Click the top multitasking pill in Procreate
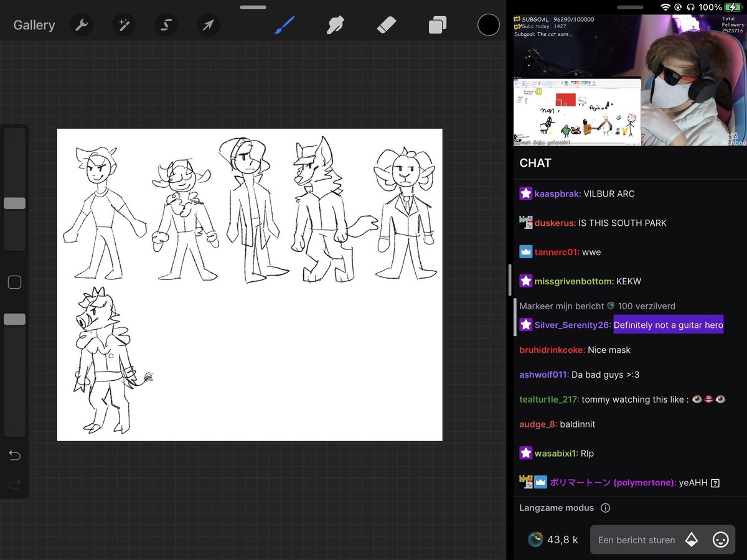747x560 pixels. (x=253, y=7)
